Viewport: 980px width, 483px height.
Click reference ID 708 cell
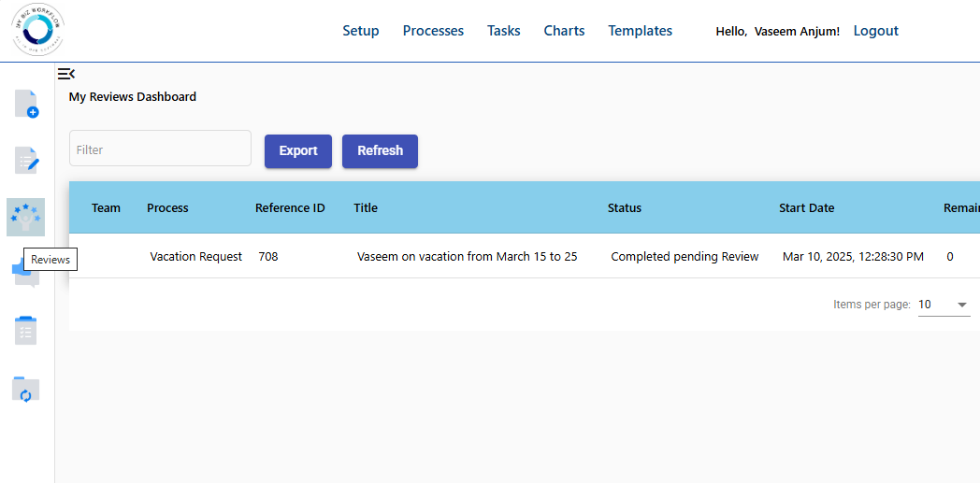pos(268,257)
